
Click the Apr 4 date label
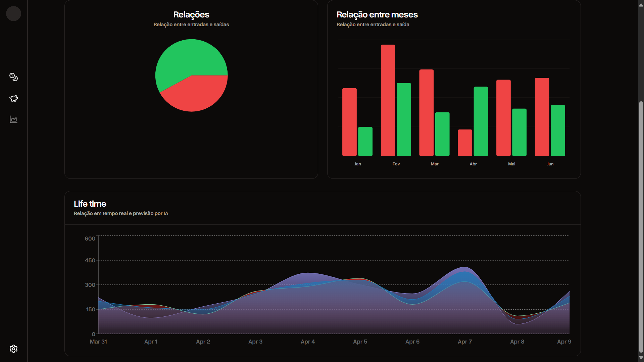[308, 342]
